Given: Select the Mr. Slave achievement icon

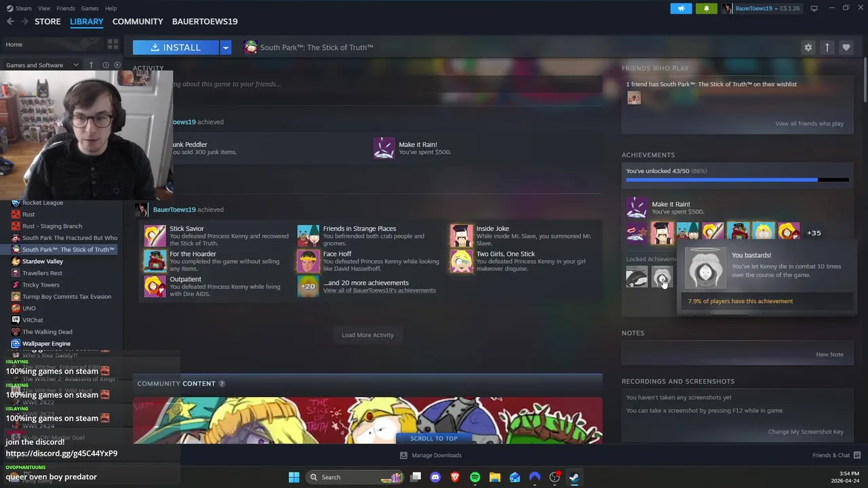Looking at the screenshot, I should click(662, 232).
